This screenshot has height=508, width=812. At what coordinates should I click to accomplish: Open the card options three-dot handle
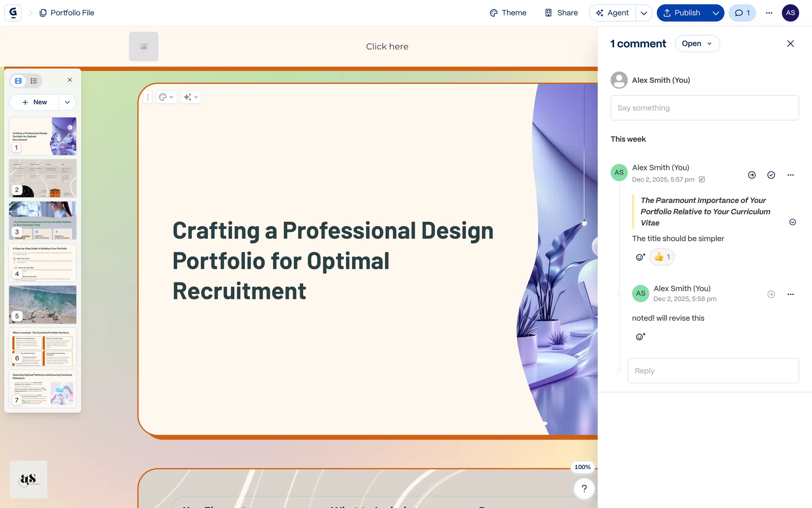point(148,97)
